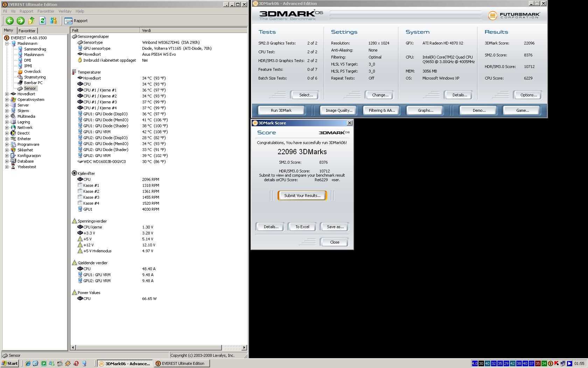Expand the Lagring tree node
The image size is (588, 368).
(7, 122)
